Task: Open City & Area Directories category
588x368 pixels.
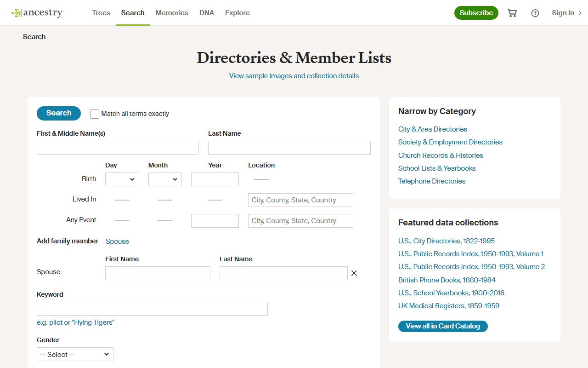Action: 433,129
